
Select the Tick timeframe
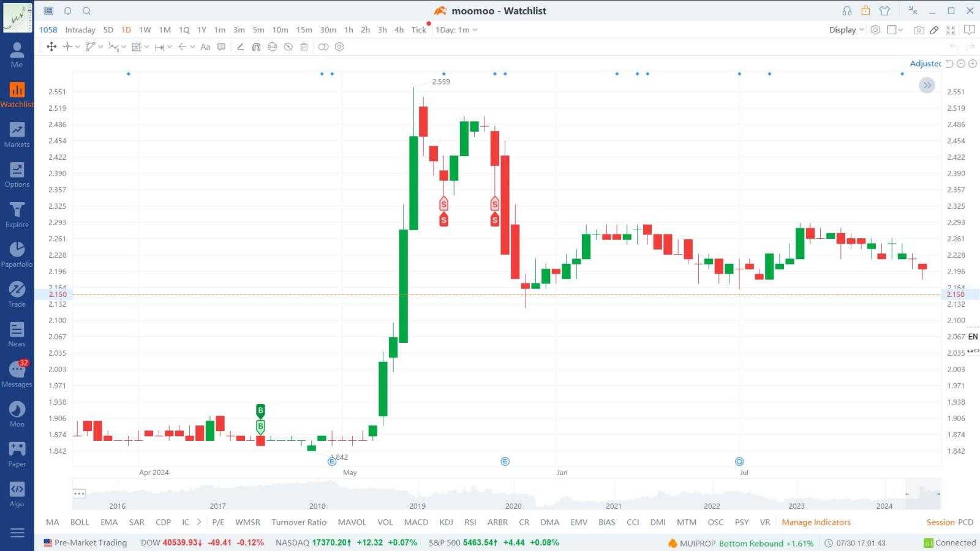tap(419, 29)
